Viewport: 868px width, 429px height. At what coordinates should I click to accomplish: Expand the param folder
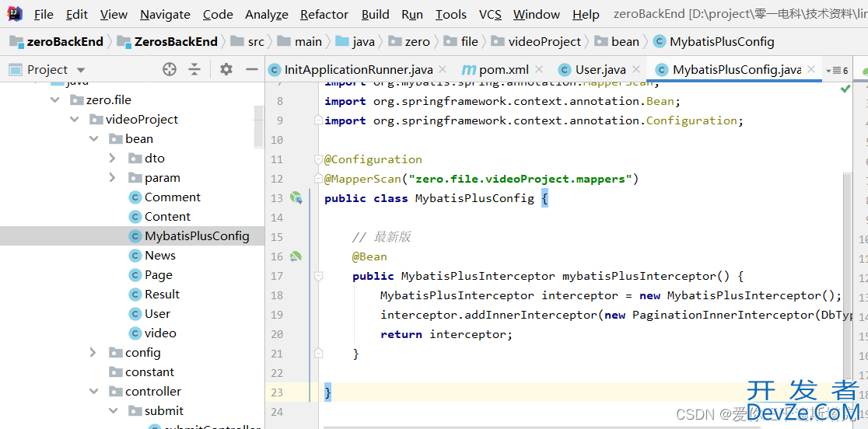click(x=113, y=177)
